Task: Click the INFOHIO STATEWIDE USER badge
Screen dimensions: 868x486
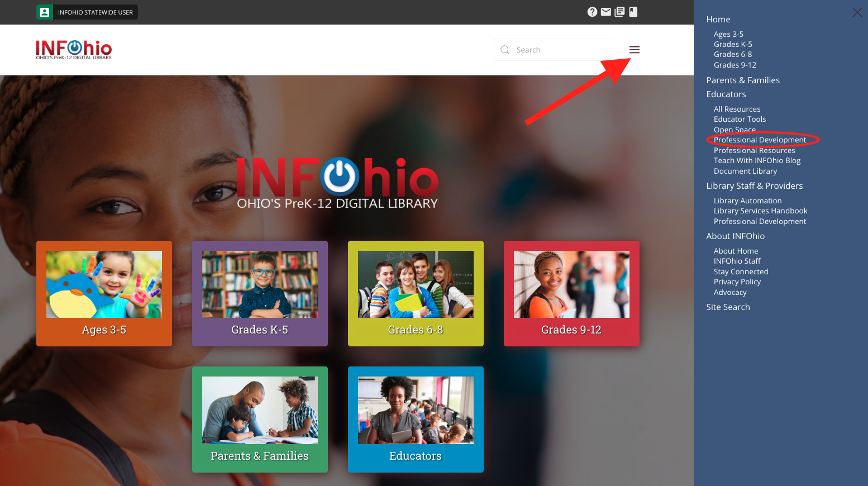Action: [x=87, y=12]
